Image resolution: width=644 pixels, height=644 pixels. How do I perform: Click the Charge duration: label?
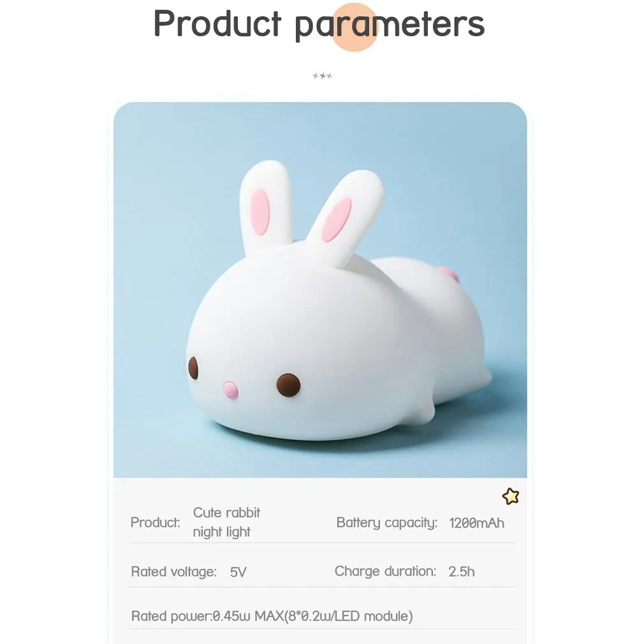(385, 571)
